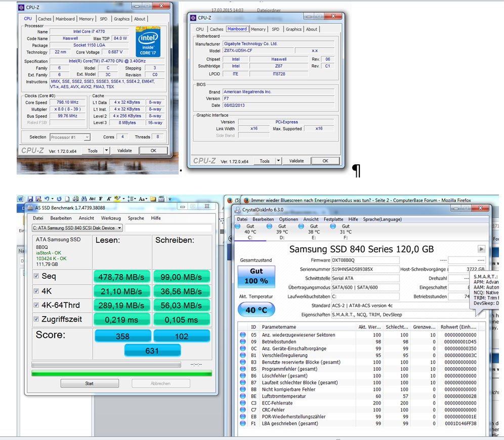Click the yellow text highlight icon

117,199
